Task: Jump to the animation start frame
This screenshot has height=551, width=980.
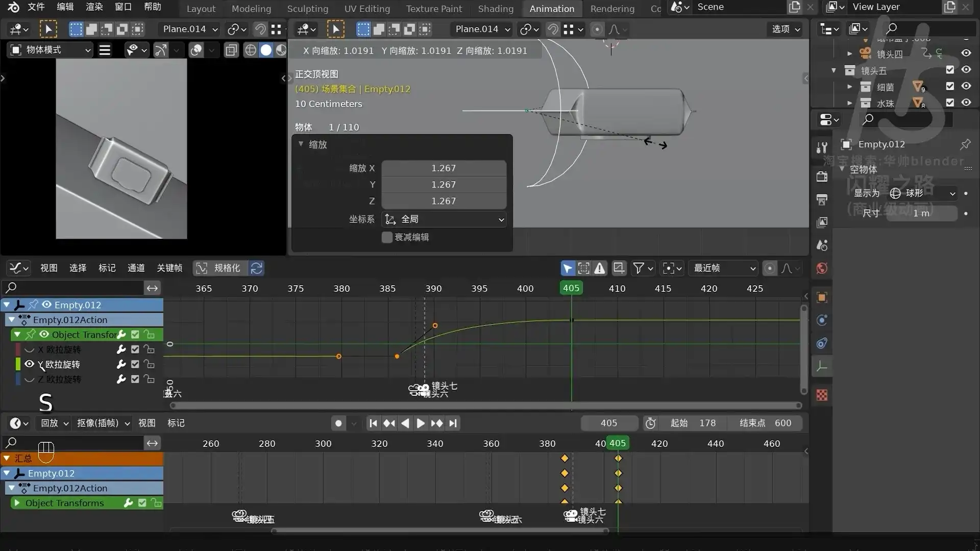Action: (373, 423)
